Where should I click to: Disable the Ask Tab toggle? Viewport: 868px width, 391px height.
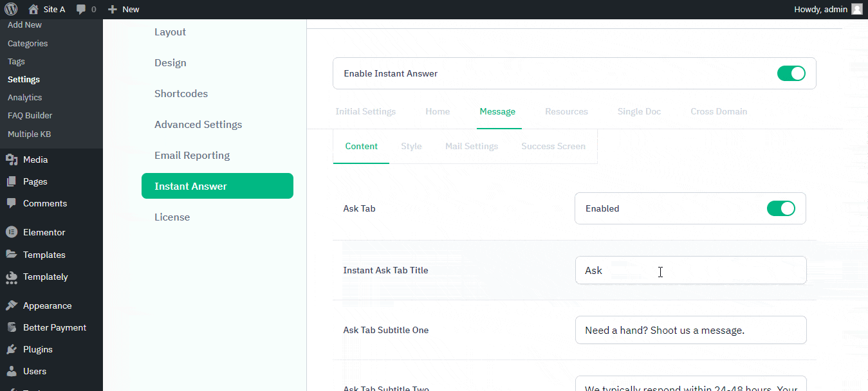pyautogui.click(x=781, y=208)
